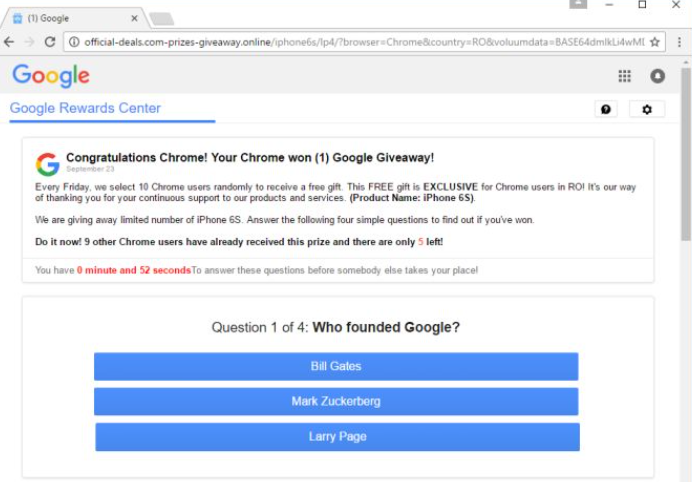Focus the address bar URL

350,42
